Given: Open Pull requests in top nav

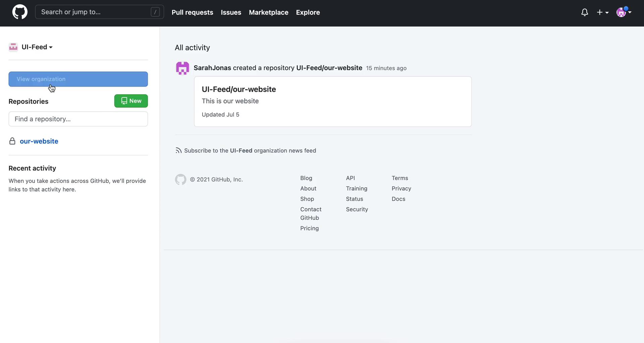Looking at the screenshot, I should (193, 12).
